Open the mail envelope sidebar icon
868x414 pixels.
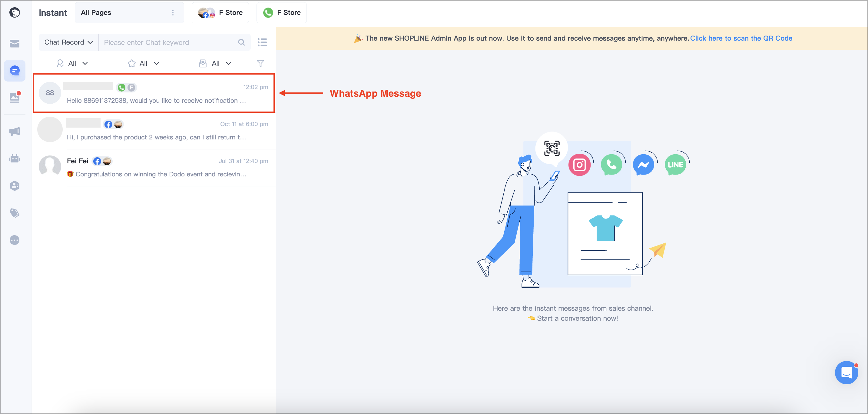[15, 43]
